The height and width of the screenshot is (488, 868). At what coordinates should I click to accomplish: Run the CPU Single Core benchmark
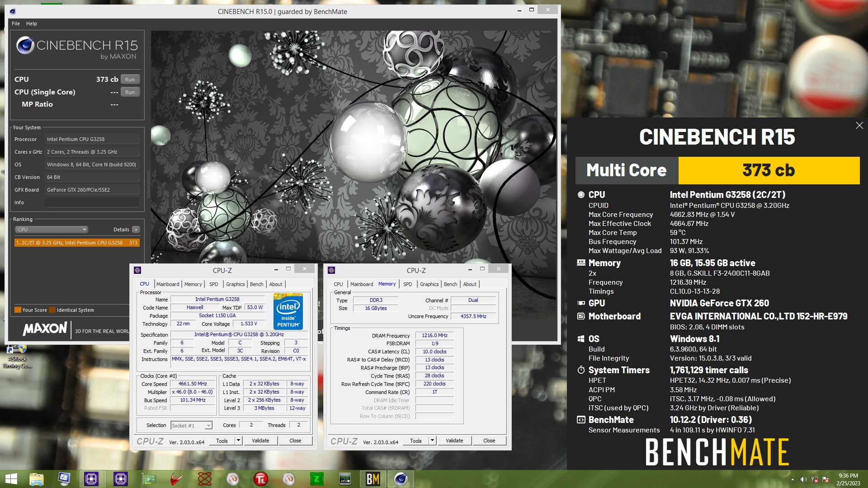(130, 92)
